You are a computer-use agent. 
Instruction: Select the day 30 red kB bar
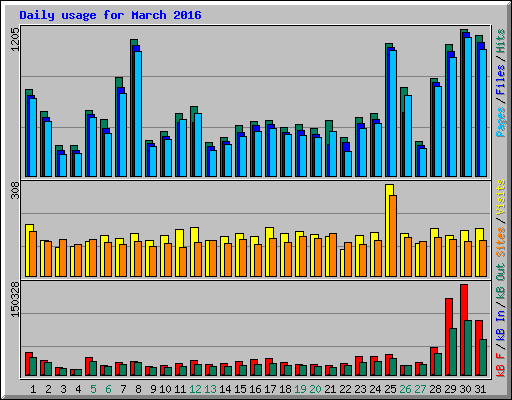463,330
